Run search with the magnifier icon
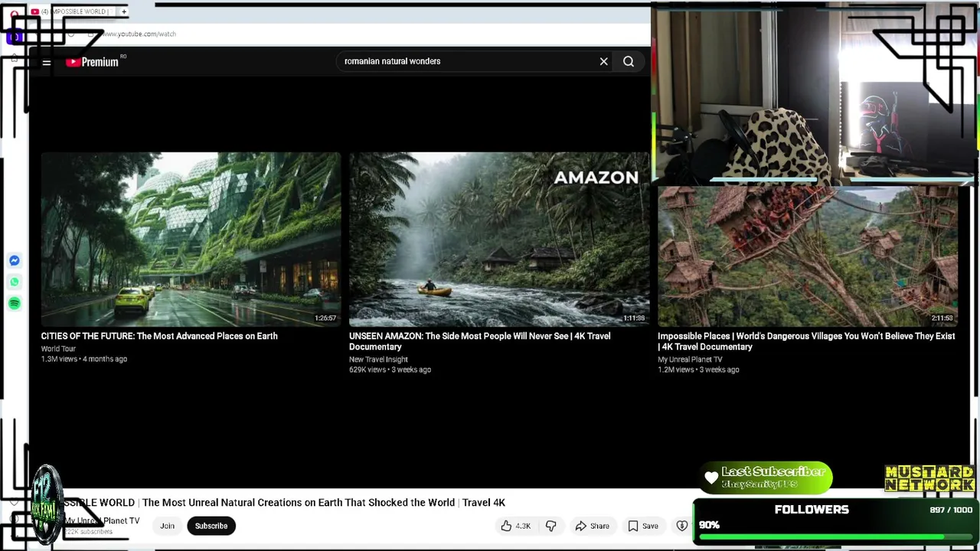The height and width of the screenshot is (551, 980). point(629,61)
